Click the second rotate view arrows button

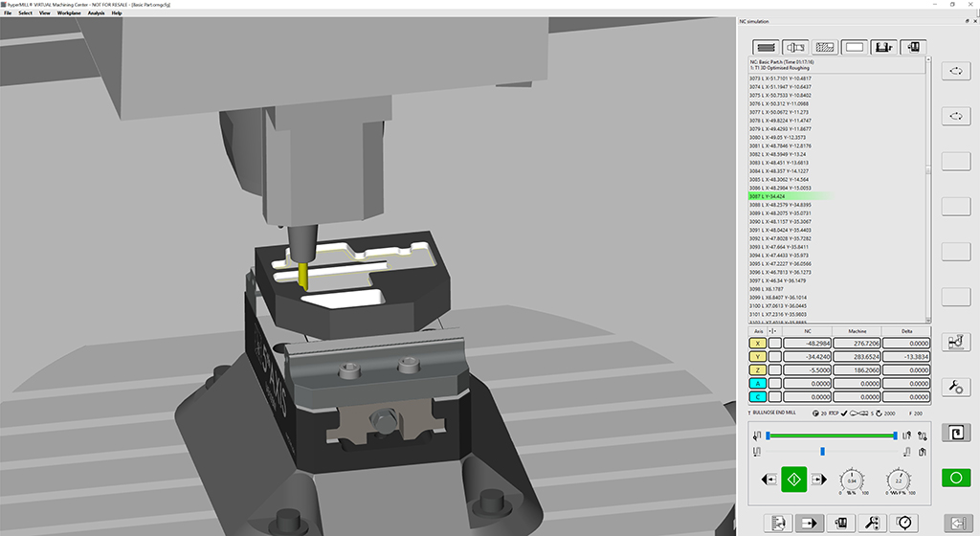pyautogui.click(x=956, y=116)
